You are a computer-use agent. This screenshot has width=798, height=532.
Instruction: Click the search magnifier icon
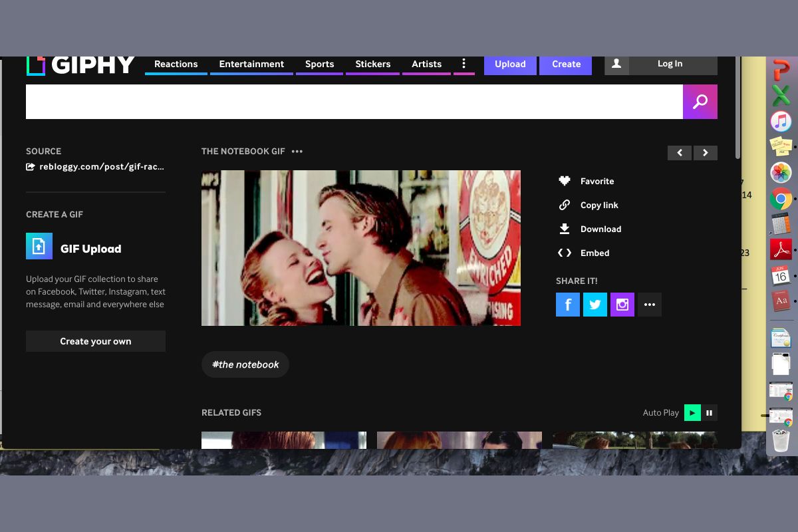click(x=700, y=101)
